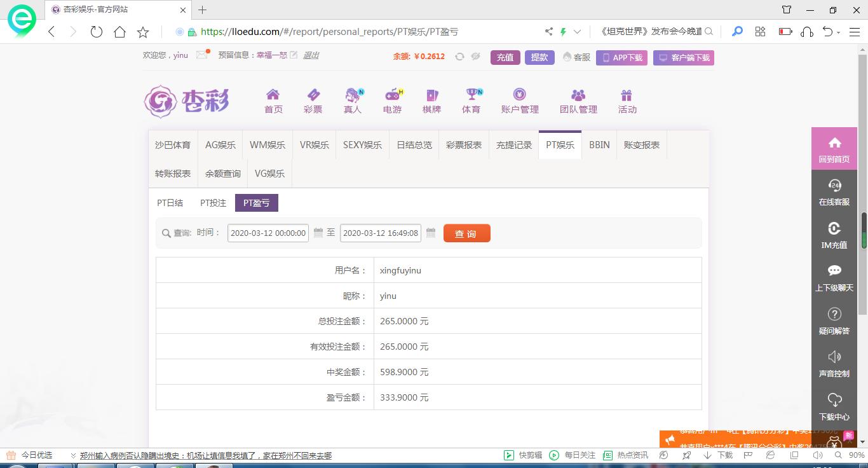
Task: Click the 在线客服 headset icon
Action: pos(834,186)
